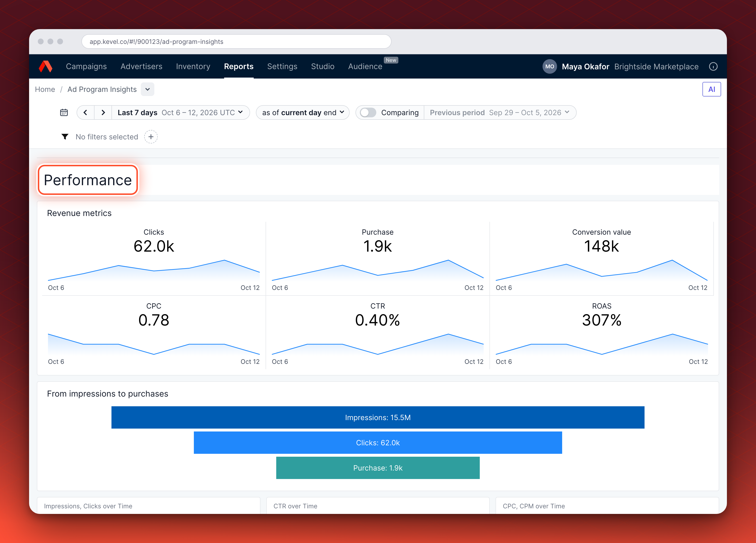
Task: Click 'CPC, CPM over Time' chart title
Action: point(534,506)
